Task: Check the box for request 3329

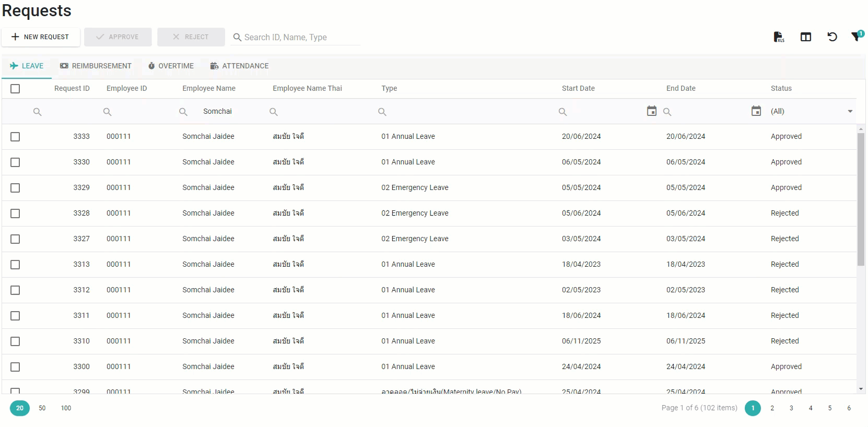Action: 15,188
